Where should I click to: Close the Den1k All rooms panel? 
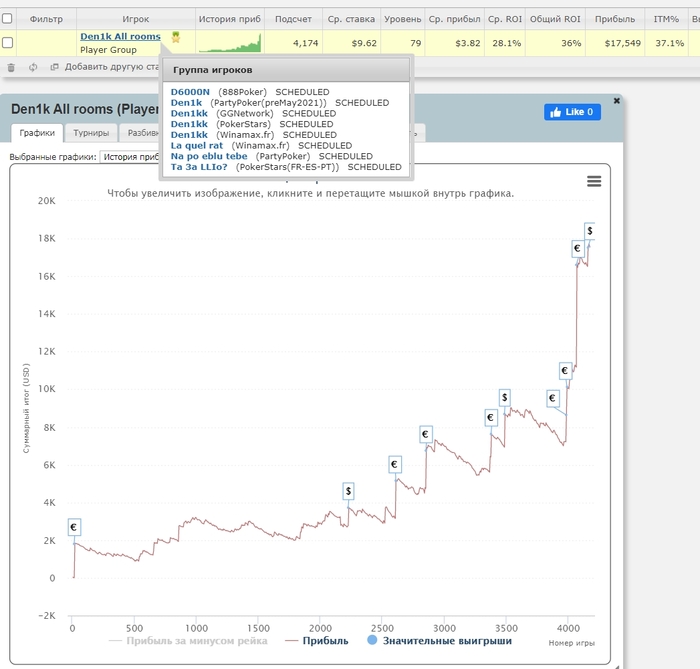pyautogui.click(x=617, y=101)
